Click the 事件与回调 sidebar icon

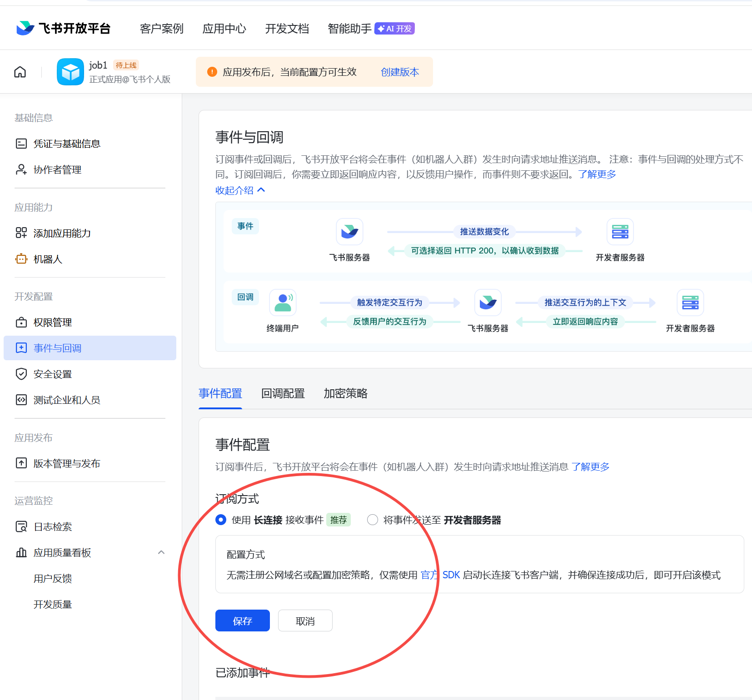click(21, 348)
